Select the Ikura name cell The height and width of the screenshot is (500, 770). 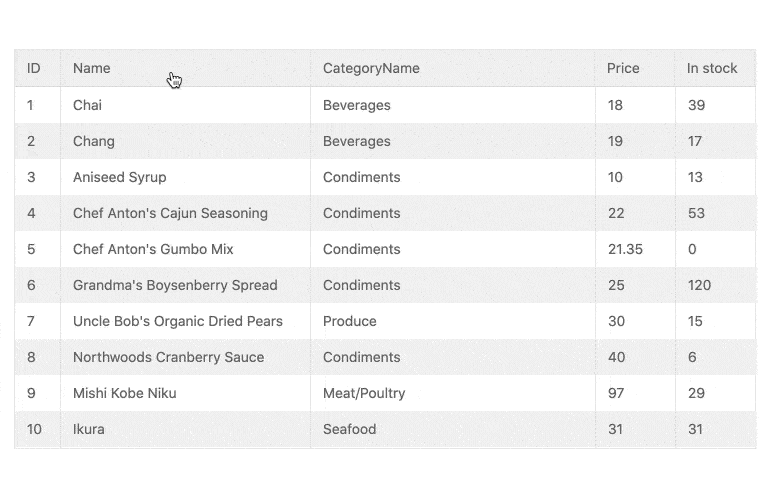[89, 429]
